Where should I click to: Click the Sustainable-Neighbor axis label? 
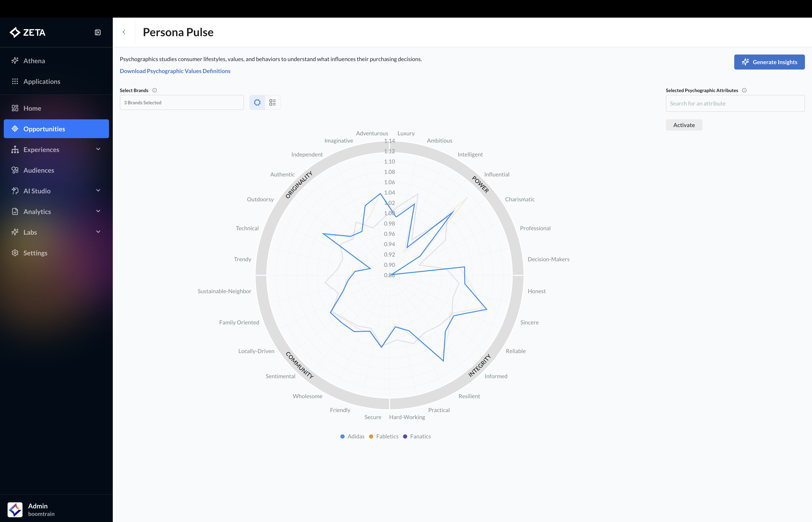pyautogui.click(x=224, y=291)
